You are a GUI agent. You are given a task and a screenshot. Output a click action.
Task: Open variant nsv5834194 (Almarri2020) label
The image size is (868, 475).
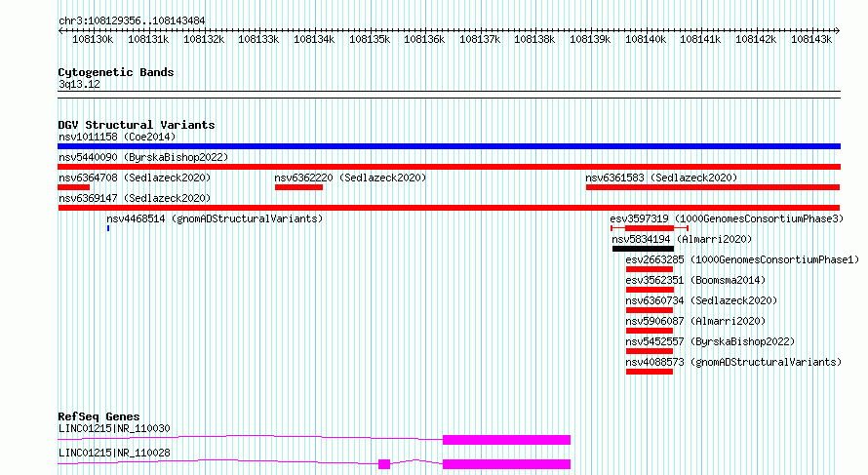pyautogui.click(x=682, y=239)
